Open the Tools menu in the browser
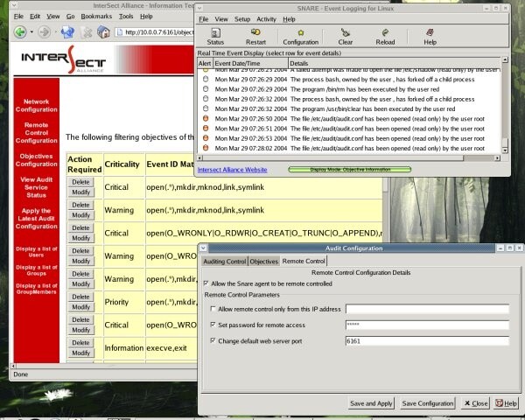Viewport: 525px width, 420px height. [126, 16]
